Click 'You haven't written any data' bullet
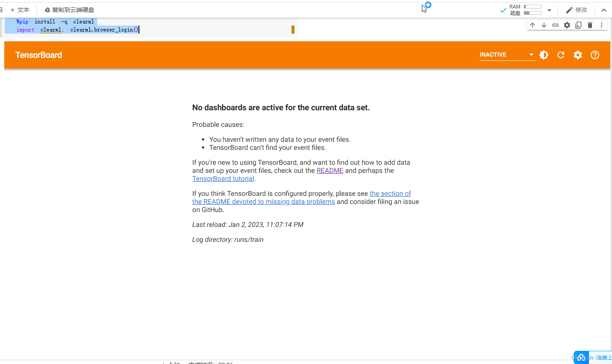 (x=280, y=140)
